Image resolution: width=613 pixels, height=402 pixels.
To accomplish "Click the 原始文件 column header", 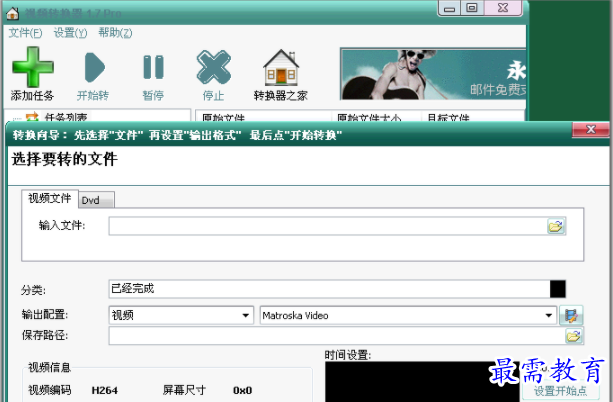I will [x=263, y=117].
